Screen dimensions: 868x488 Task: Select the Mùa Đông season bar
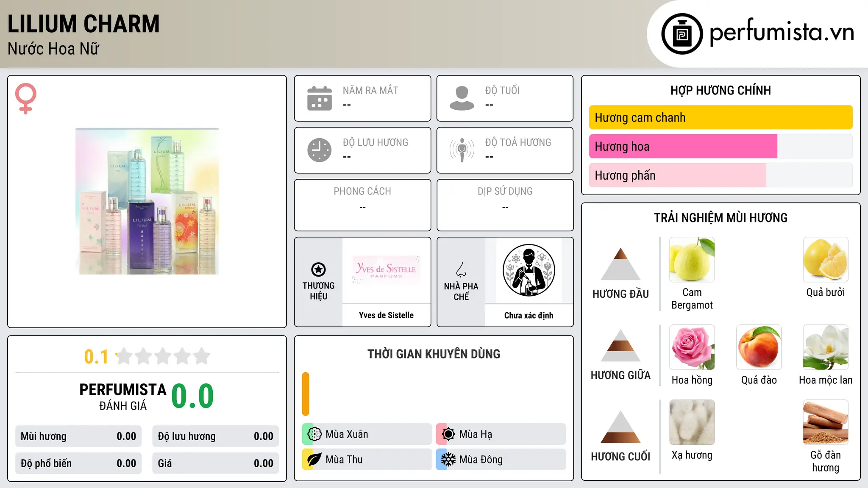tap(501, 460)
